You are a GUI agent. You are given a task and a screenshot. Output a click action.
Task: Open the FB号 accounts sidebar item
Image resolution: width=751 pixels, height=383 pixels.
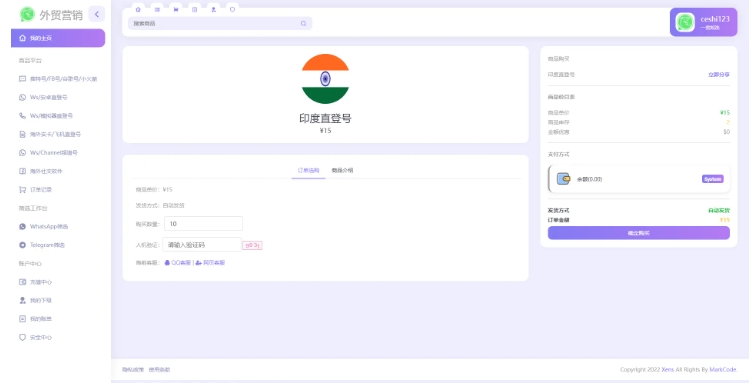coord(58,79)
